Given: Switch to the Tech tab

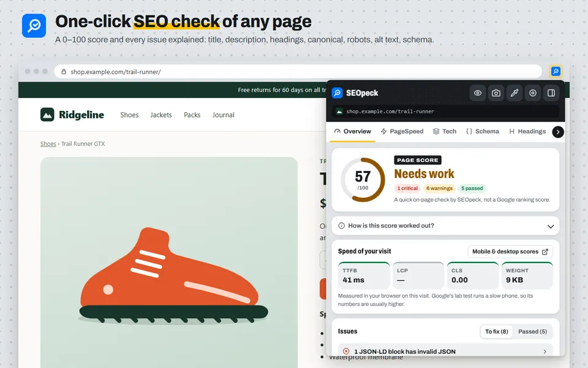Looking at the screenshot, I should click(445, 131).
